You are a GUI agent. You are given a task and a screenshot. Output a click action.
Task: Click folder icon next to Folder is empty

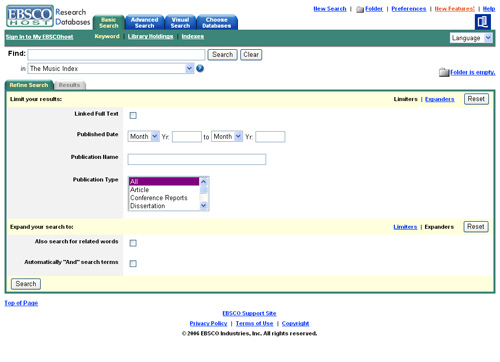[x=444, y=72]
